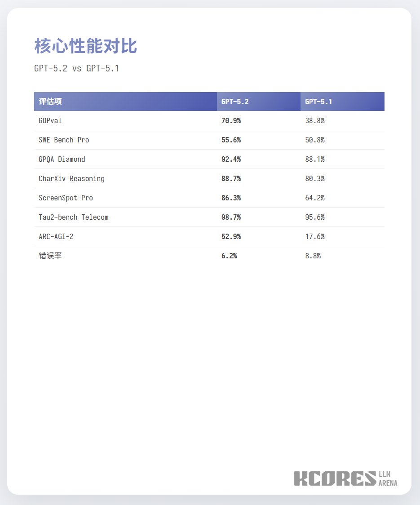The image size is (420, 505).
Task: Click the 错误率 row label
Action: (x=50, y=256)
